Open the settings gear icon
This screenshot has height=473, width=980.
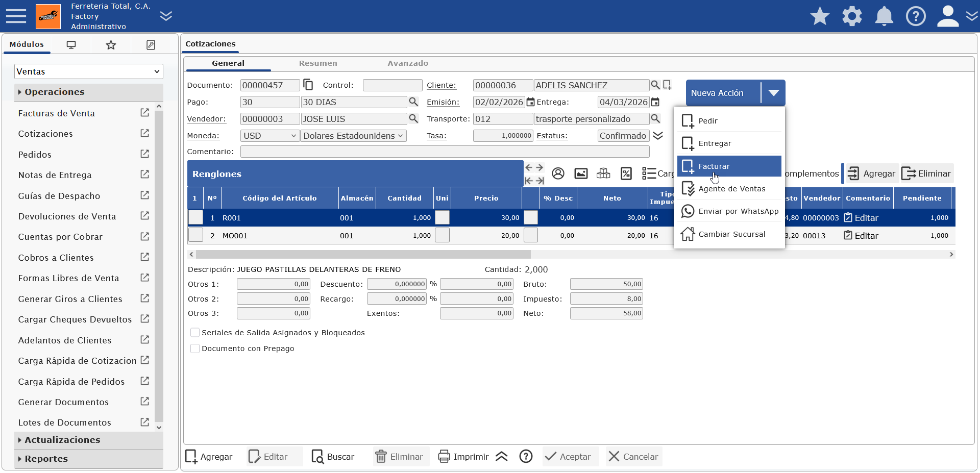tap(852, 16)
